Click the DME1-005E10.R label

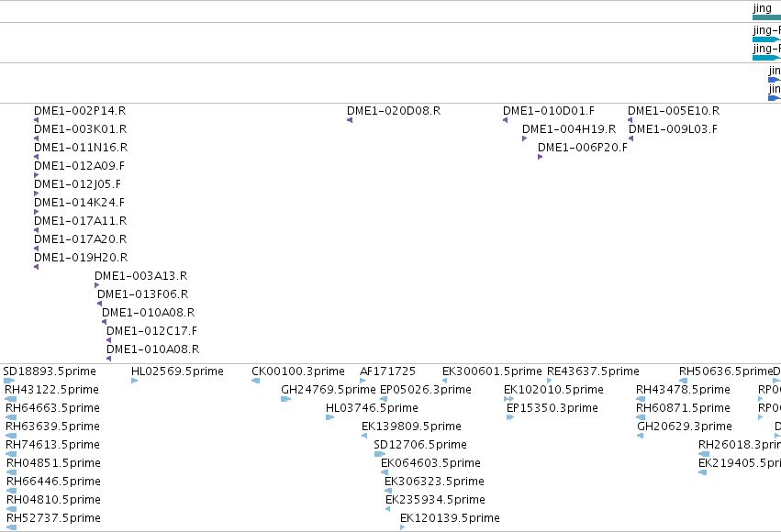pyautogui.click(x=674, y=110)
